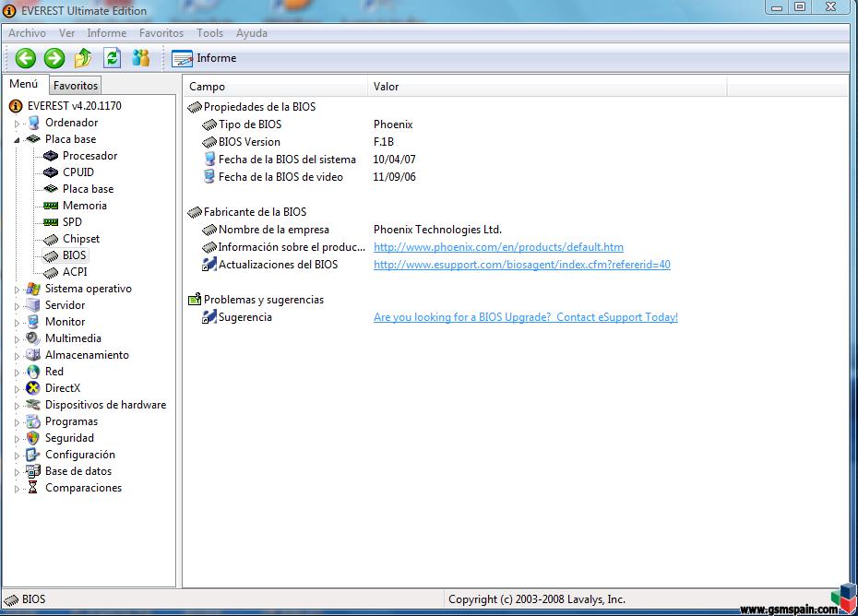The image size is (858, 616).
Task: Expand the Ordenador tree node
Action: [17, 124]
